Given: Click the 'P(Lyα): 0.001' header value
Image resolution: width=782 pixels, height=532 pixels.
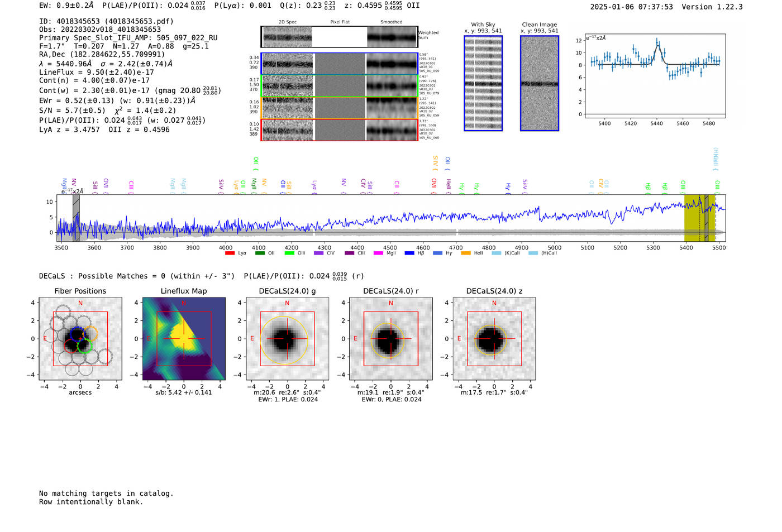Looking at the screenshot, I should coord(242,5).
